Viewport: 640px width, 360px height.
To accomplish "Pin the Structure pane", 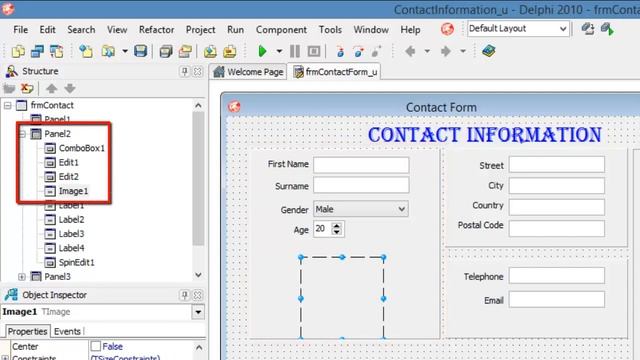I will 184,71.
